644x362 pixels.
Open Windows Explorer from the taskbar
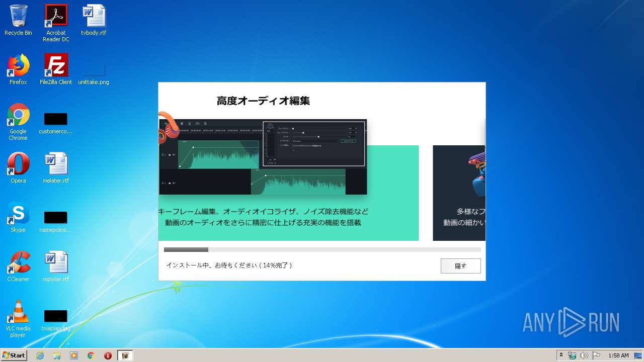(x=57, y=355)
